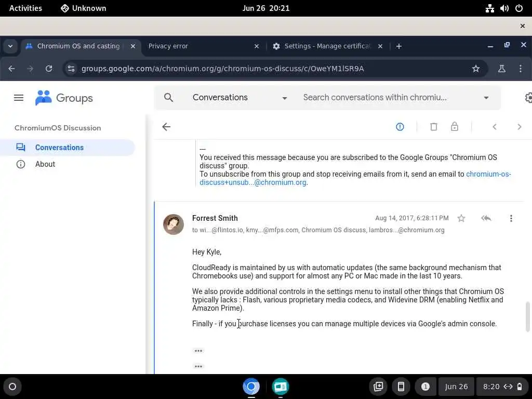Open the network status icon in top bar
The width and height of the screenshot is (532, 399).
[489, 8]
